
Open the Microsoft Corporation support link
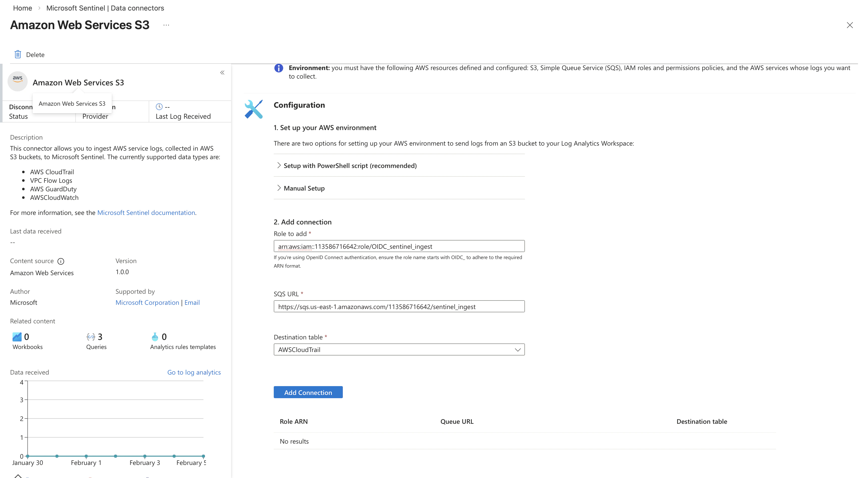[147, 303]
